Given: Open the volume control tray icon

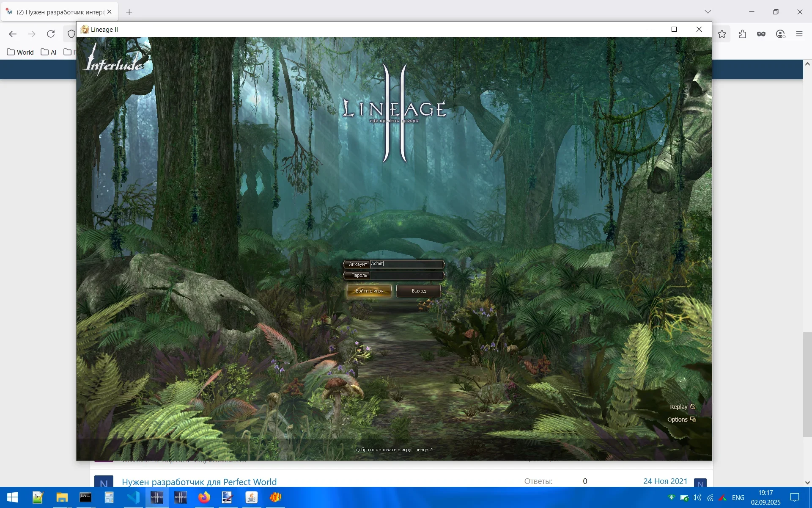Looking at the screenshot, I should point(697,497).
